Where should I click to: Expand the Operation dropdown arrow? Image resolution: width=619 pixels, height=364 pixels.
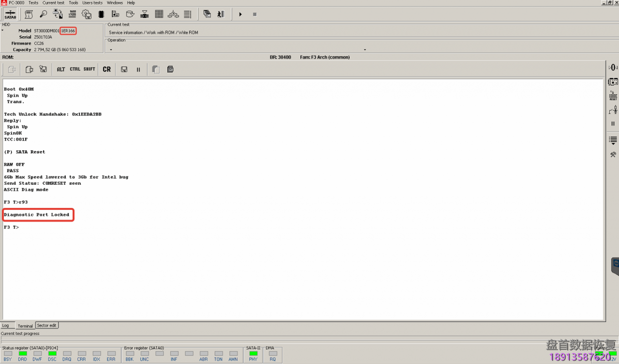[x=365, y=50]
